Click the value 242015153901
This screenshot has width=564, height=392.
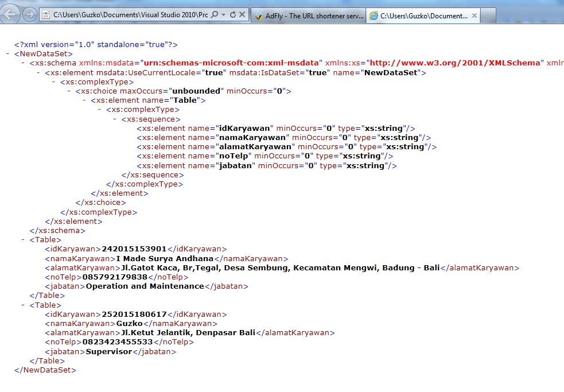click(x=134, y=249)
